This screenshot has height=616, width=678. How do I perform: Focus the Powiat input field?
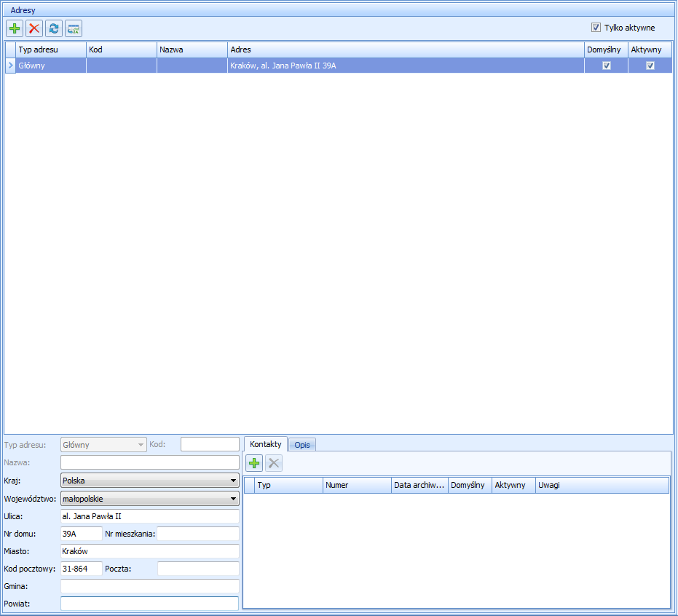pos(149,604)
